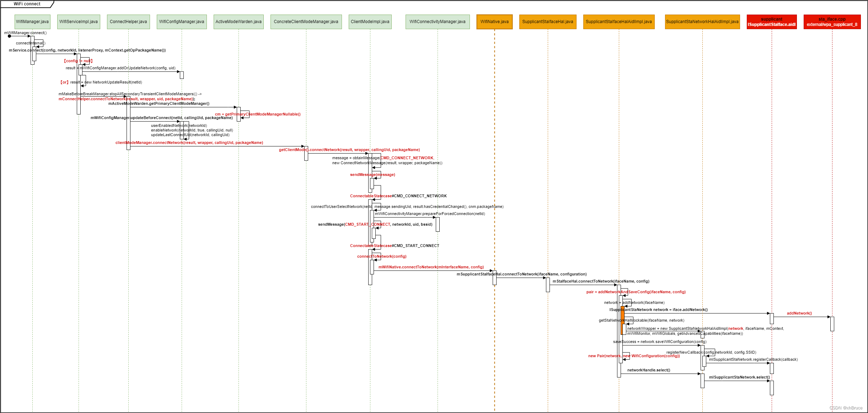Click the SupplicantStaIfaceHalAidlImpl.java header box

click(619, 22)
